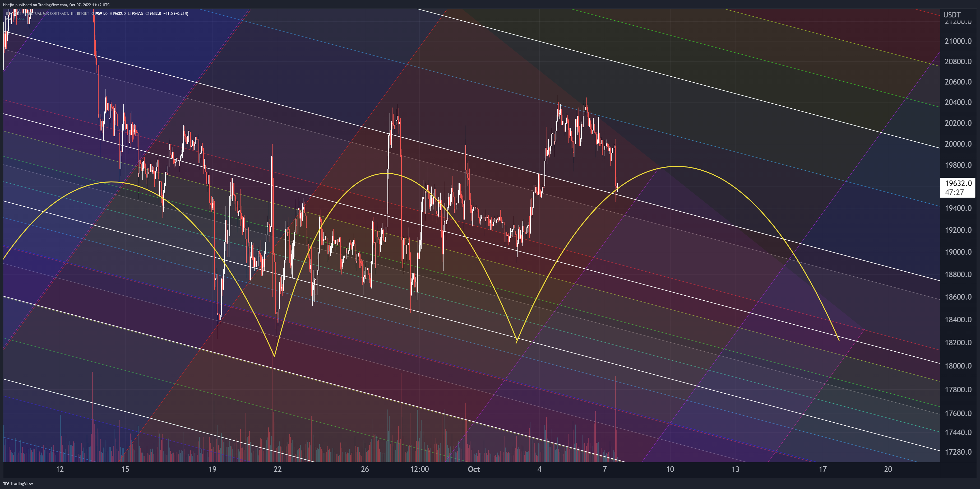Image resolution: width=980 pixels, height=489 pixels.
Task: Click the 19 date marker on time axis
Action: (212, 469)
